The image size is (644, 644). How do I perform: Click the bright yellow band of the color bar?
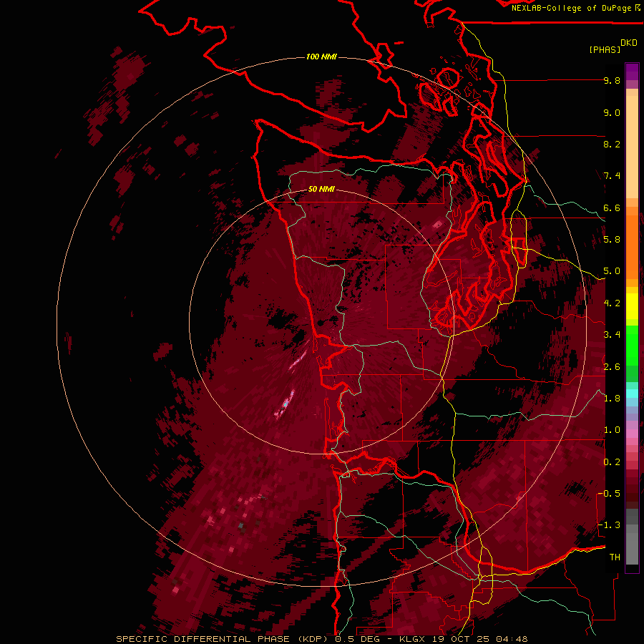tap(632, 306)
